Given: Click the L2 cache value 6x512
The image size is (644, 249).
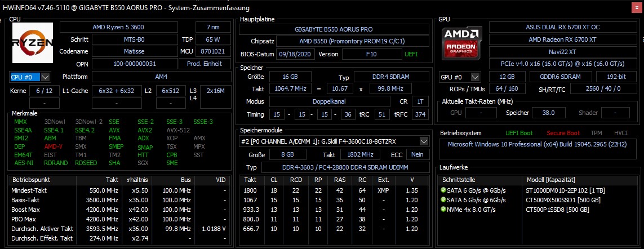Looking at the screenshot, I should 171,91.
